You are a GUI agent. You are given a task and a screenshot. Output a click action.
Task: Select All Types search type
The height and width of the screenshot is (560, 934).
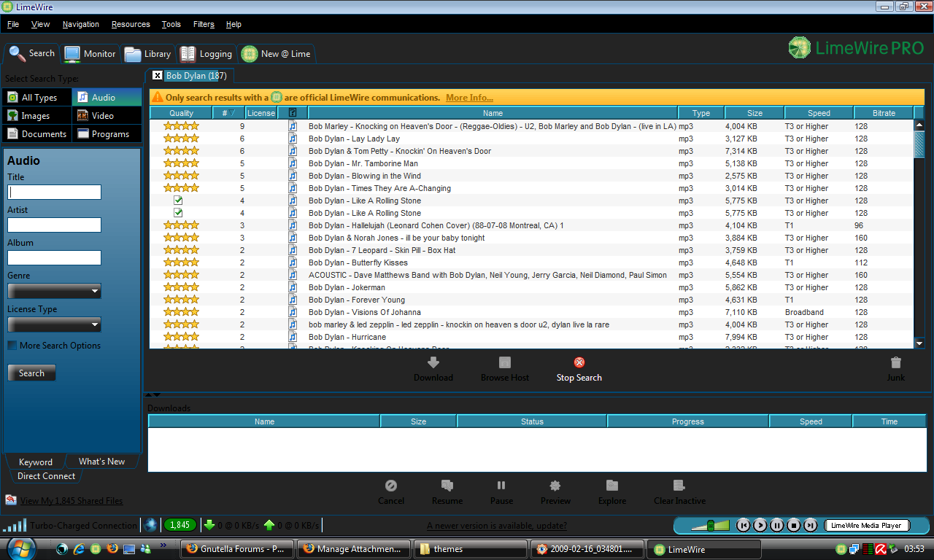tap(36, 98)
